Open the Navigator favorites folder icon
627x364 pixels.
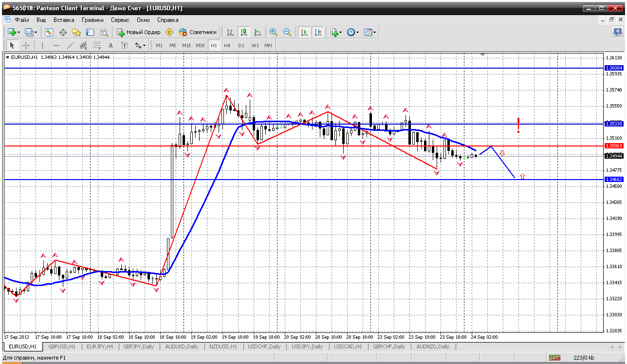click(x=76, y=32)
